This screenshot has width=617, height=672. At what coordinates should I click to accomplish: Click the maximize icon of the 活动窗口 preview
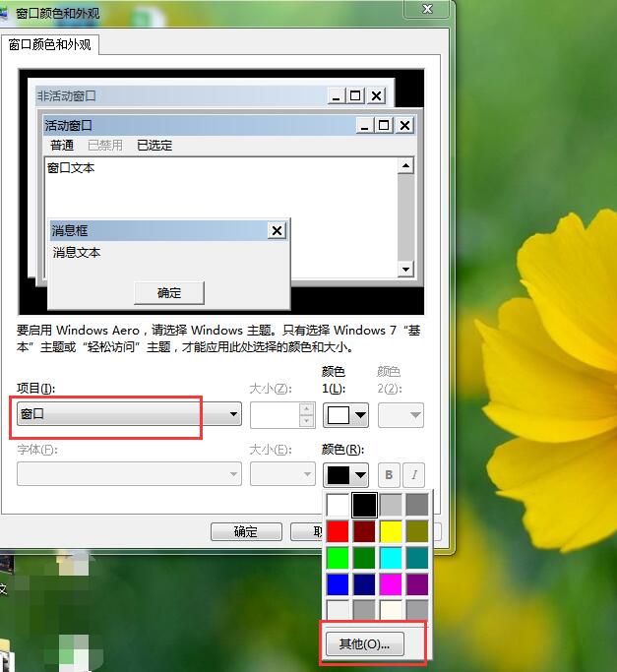[x=384, y=126]
